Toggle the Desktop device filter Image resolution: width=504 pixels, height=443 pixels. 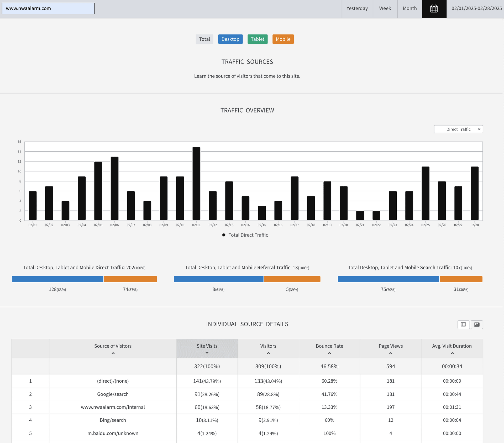tap(230, 39)
